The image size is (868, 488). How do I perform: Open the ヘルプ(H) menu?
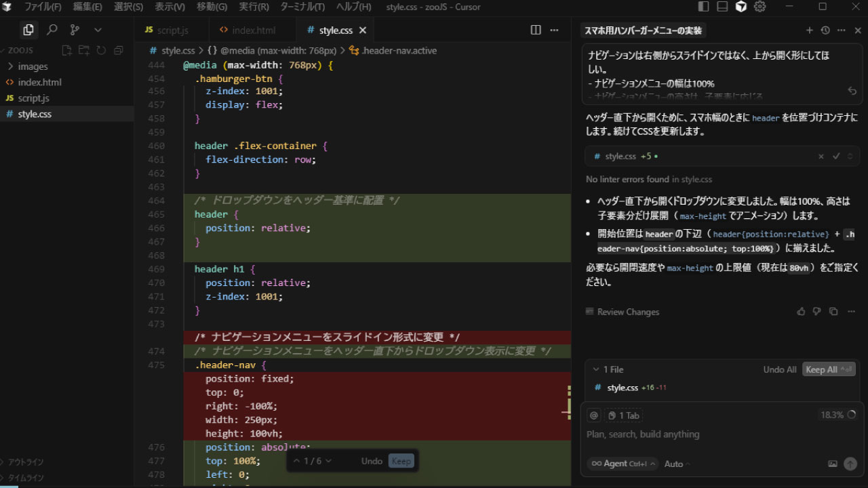(x=354, y=7)
